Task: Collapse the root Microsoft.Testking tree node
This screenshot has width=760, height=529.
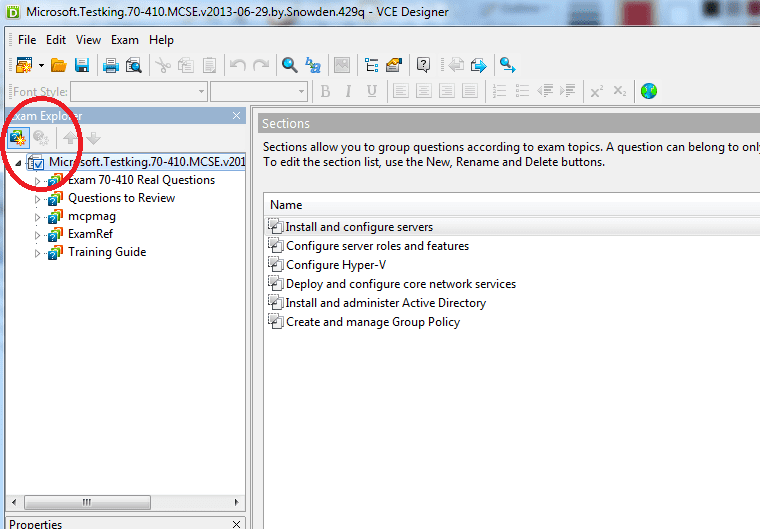Action: [x=18, y=163]
